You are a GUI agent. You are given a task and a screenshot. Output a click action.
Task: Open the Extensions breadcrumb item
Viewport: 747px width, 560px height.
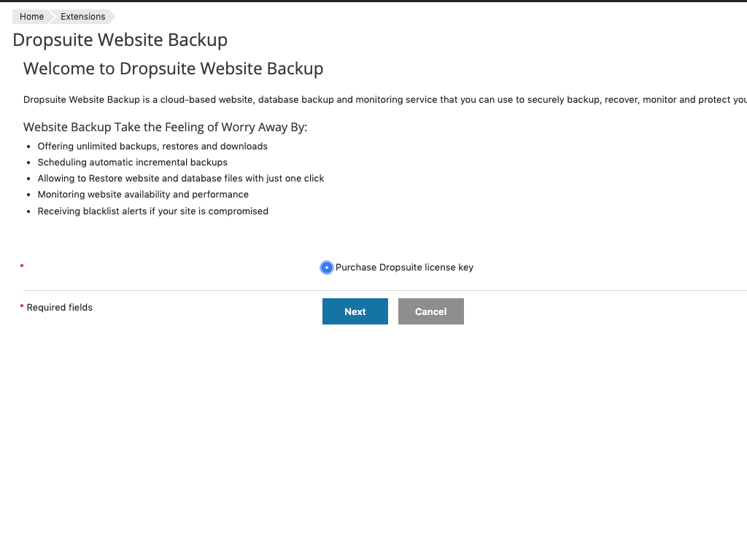coord(82,16)
